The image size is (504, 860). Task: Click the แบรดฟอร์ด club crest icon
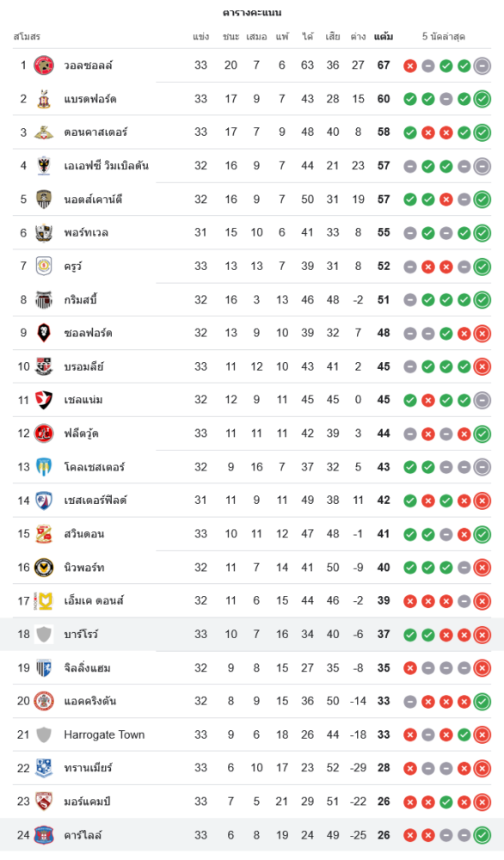click(x=44, y=99)
